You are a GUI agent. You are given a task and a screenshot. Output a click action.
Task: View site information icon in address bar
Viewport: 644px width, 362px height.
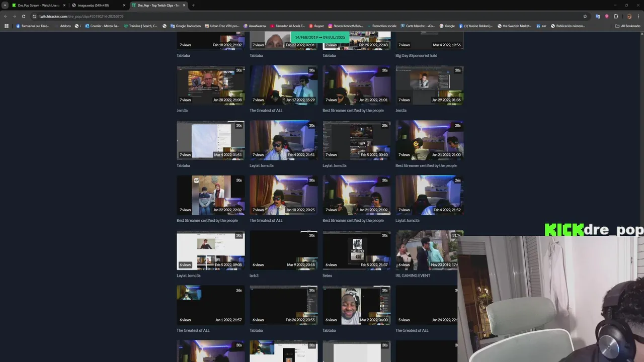pyautogui.click(x=34, y=16)
